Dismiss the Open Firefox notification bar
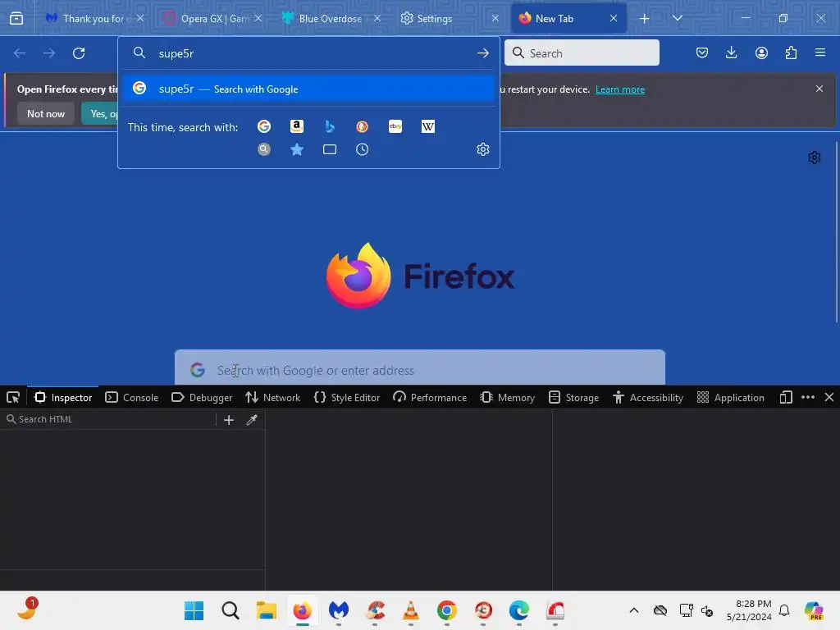The height and width of the screenshot is (630, 840). pyautogui.click(x=819, y=89)
